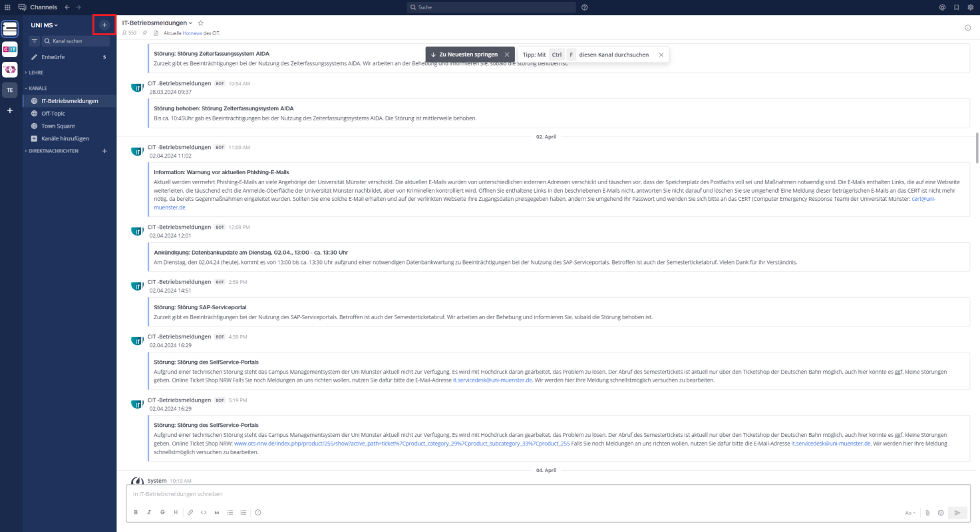Image resolution: width=980 pixels, height=532 pixels.
Task: Apply italic formatting in the message editor
Action: pyautogui.click(x=149, y=513)
